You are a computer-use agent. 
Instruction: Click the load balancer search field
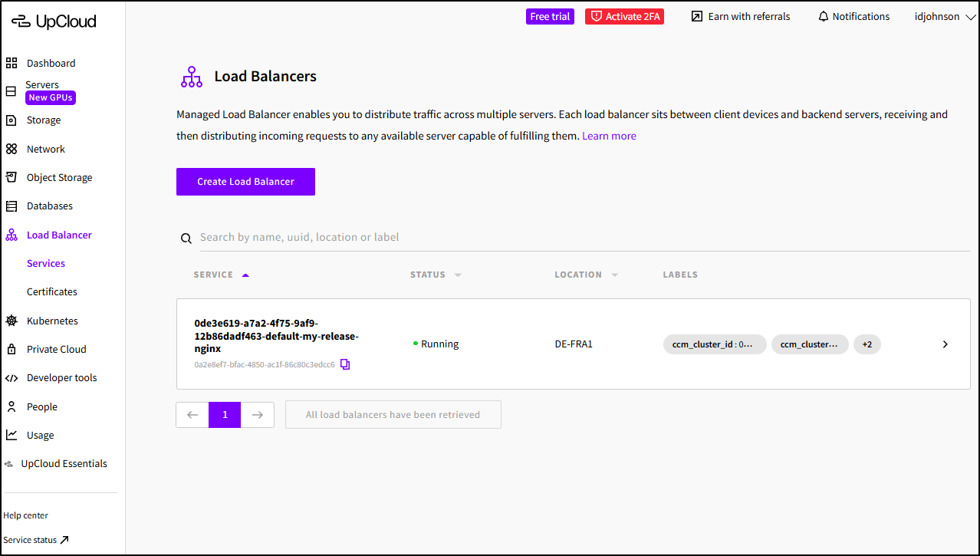583,238
